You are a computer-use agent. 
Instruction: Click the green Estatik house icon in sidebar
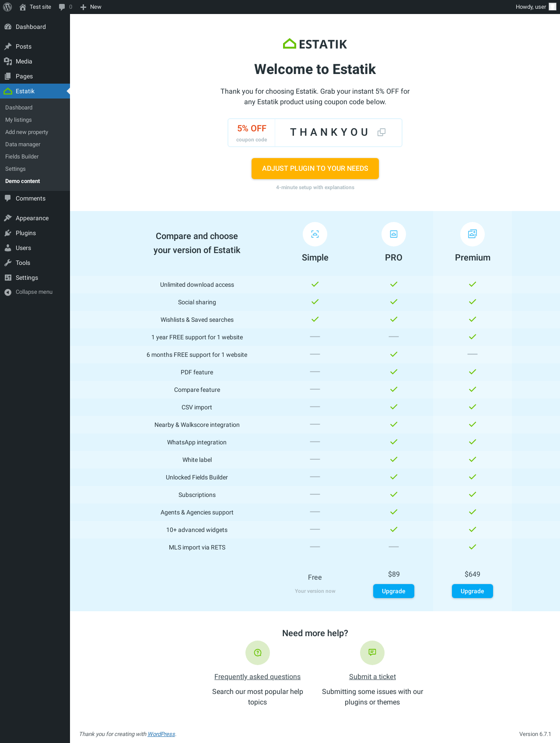[x=8, y=91]
